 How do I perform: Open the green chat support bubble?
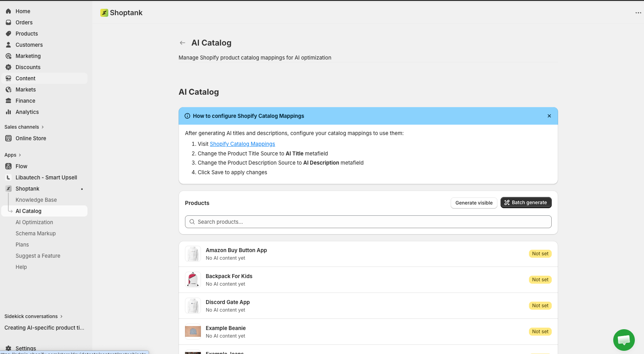624,340
